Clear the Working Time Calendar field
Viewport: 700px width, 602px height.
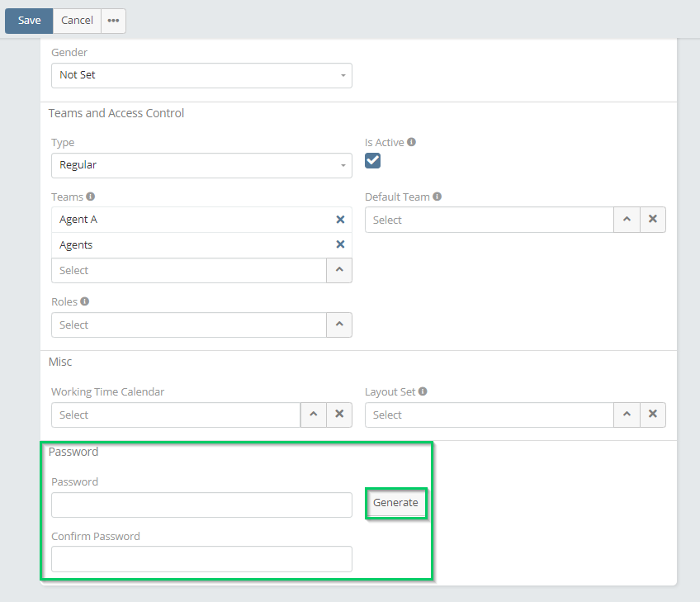click(x=338, y=415)
